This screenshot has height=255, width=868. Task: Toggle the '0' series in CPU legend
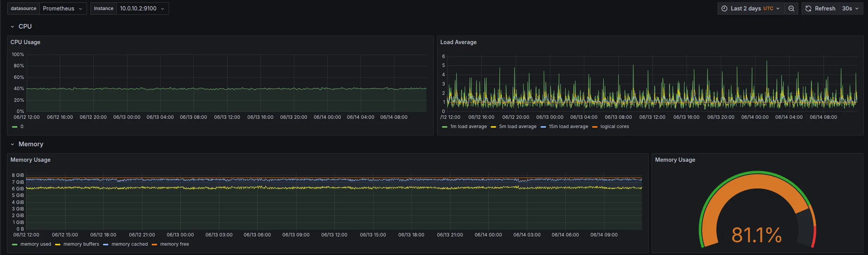pos(22,127)
